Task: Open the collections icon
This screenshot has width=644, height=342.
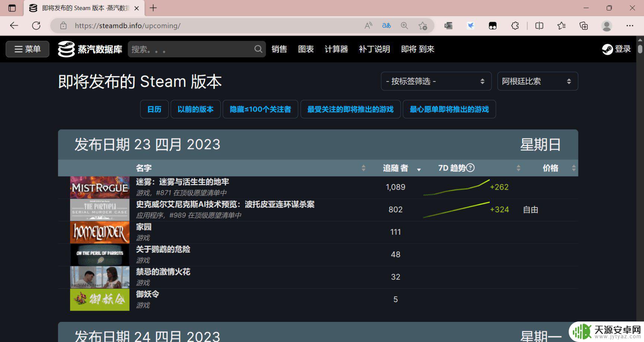Action: point(584,26)
